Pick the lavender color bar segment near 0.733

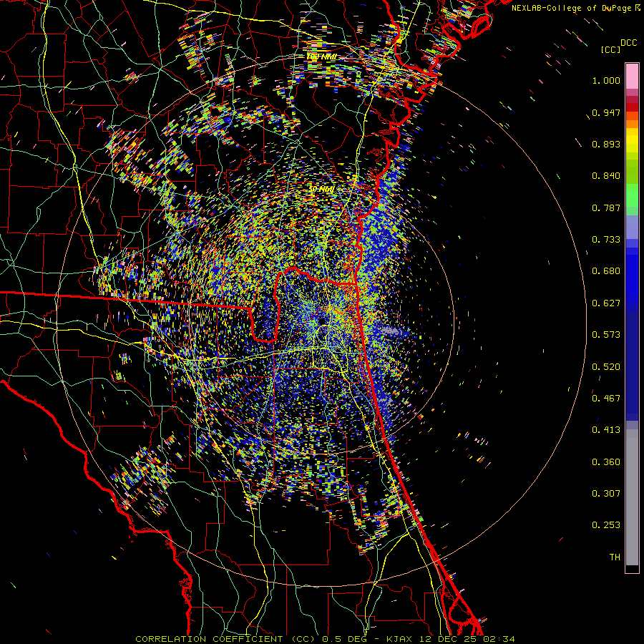pos(632,227)
